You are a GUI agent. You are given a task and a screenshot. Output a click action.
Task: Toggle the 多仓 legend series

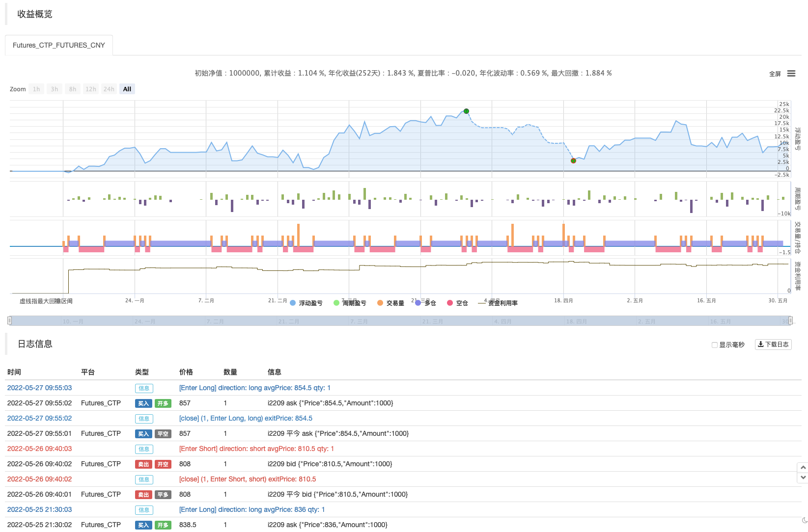click(x=426, y=303)
